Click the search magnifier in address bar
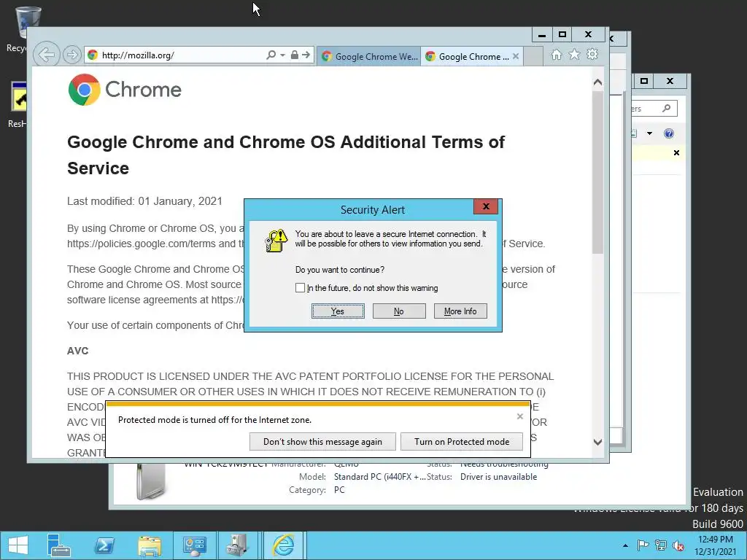The height and width of the screenshot is (560, 747). 271,55
